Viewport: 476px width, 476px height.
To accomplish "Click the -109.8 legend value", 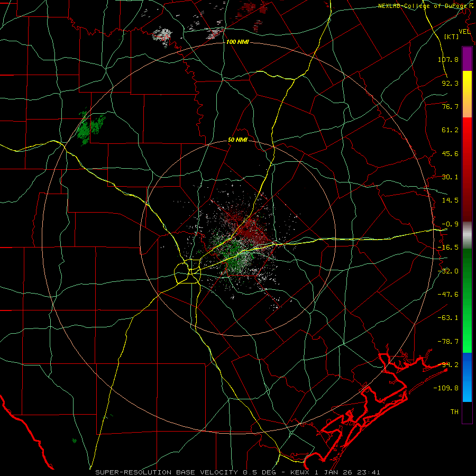I will pyautogui.click(x=446, y=388).
